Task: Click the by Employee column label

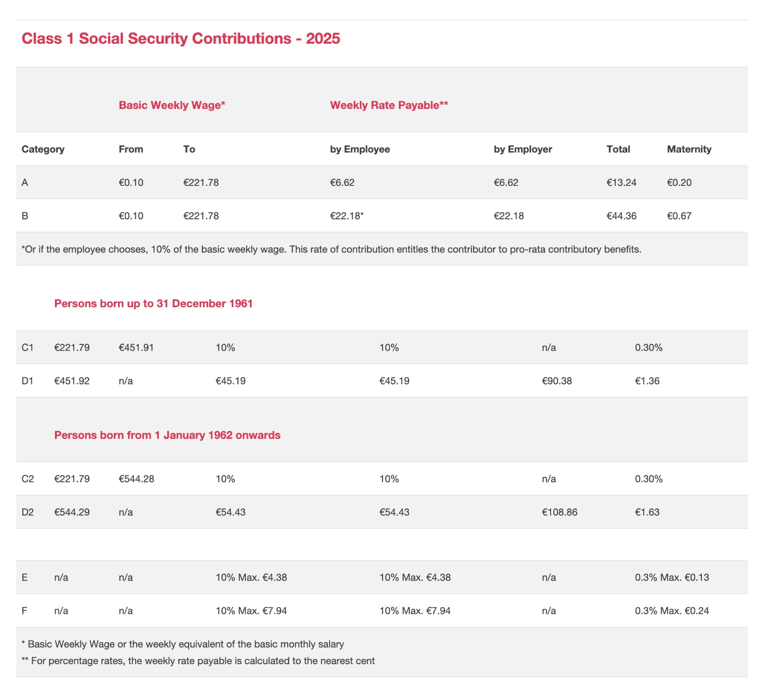Action: click(360, 149)
